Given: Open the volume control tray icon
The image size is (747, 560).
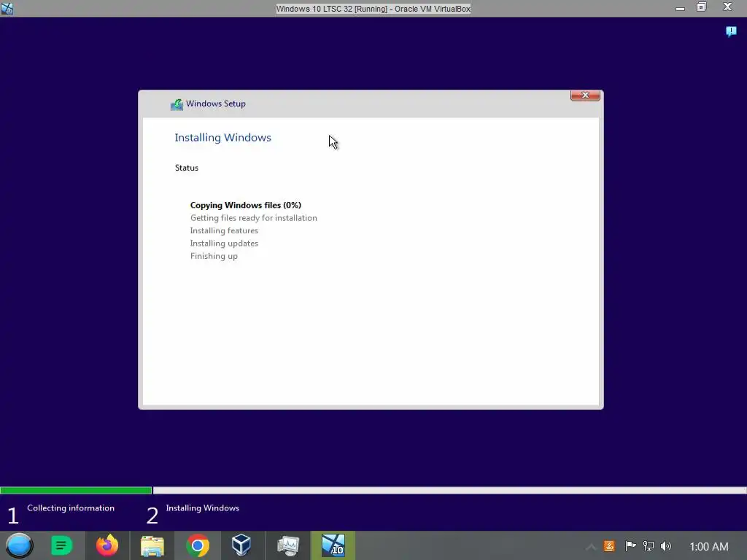Looking at the screenshot, I should [x=666, y=546].
